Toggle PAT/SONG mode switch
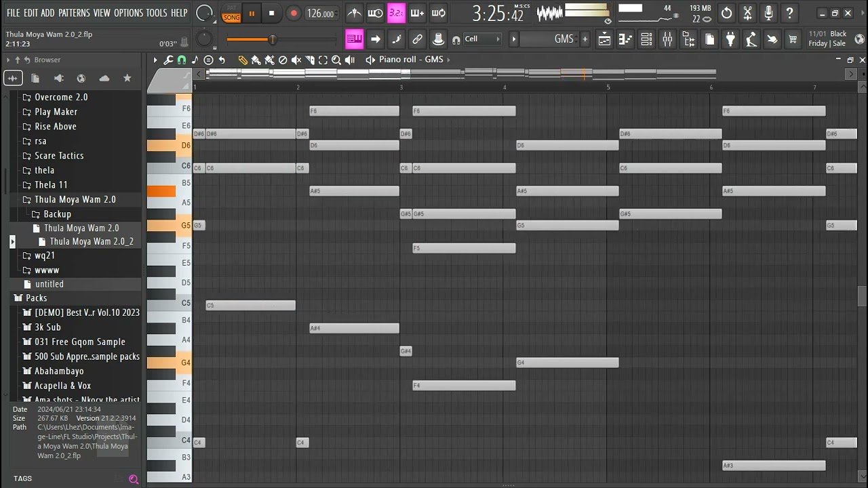 point(231,14)
